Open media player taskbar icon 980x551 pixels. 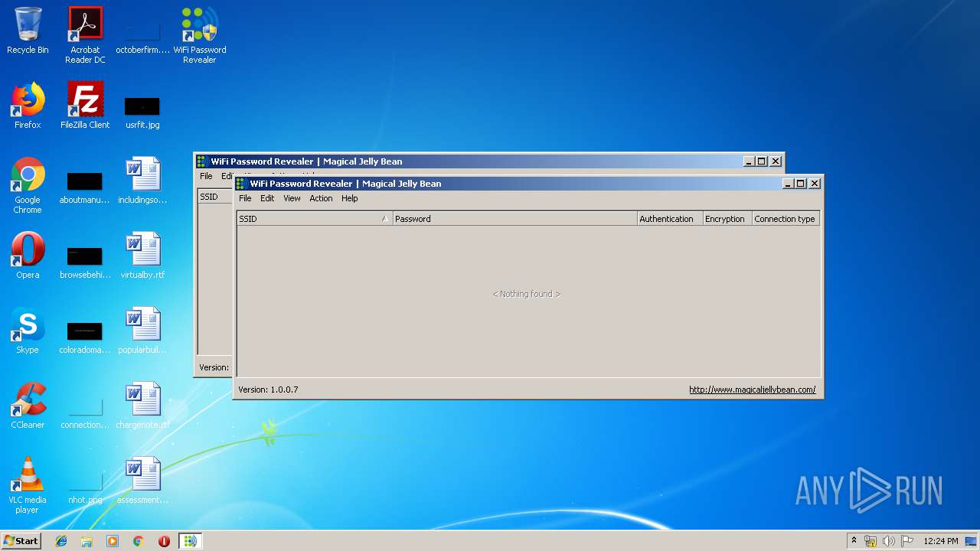113,541
